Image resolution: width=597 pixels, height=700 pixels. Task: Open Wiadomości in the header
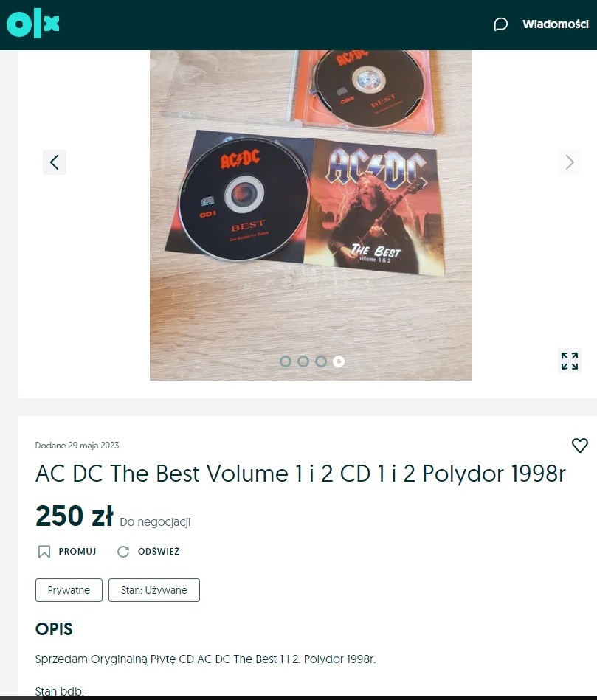tap(556, 24)
